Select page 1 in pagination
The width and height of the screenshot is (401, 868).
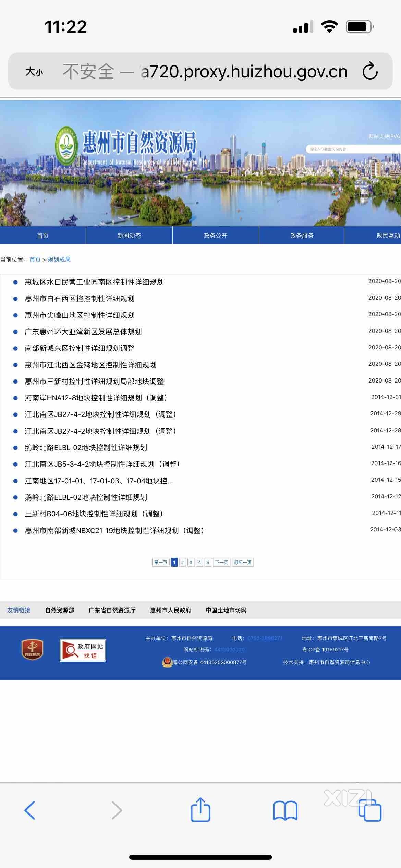[174, 562]
